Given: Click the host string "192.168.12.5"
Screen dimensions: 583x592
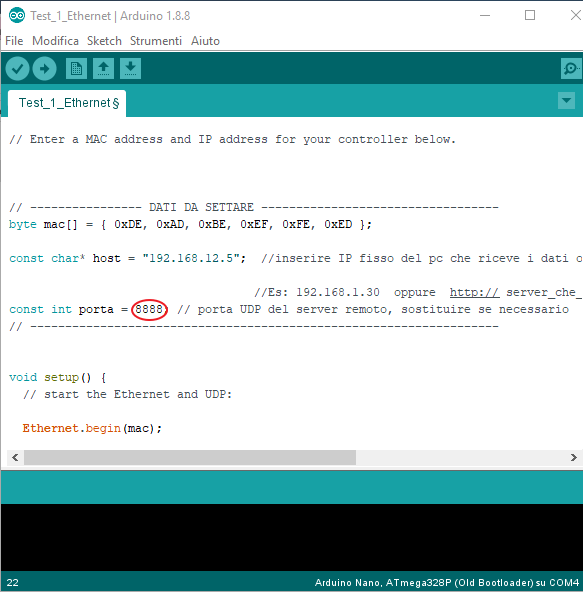Looking at the screenshot, I should coord(191,258).
